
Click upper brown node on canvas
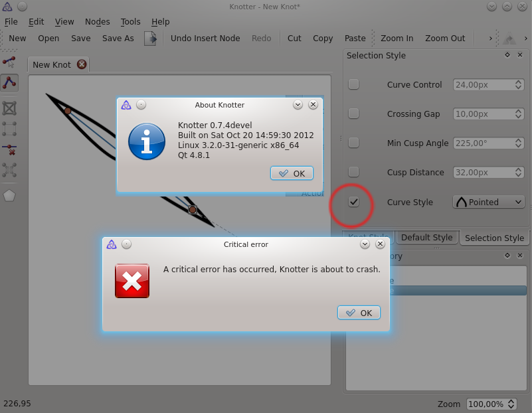pos(68,111)
